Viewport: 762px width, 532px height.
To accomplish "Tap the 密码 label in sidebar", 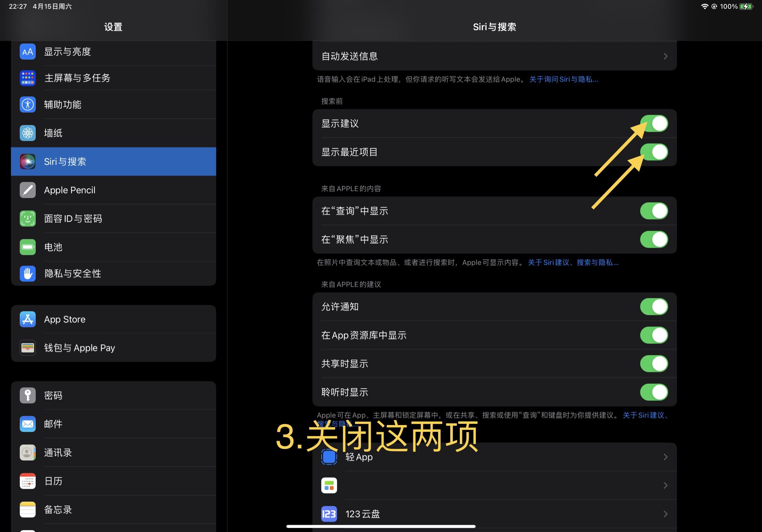I will point(53,396).
